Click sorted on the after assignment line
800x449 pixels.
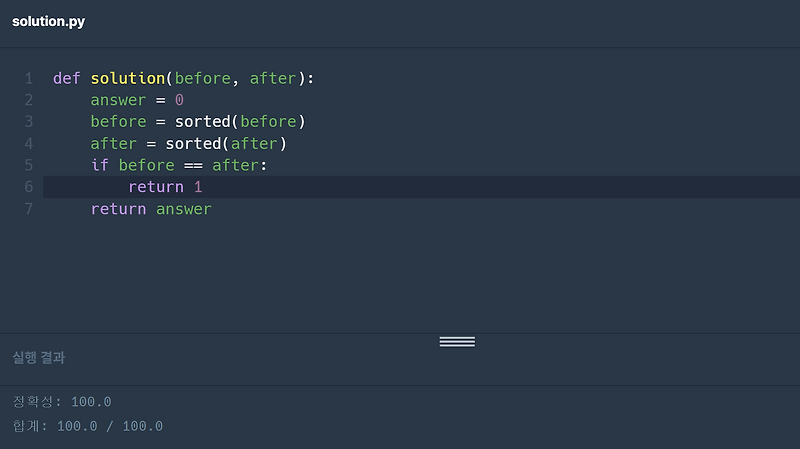click(x=193, y=144)
